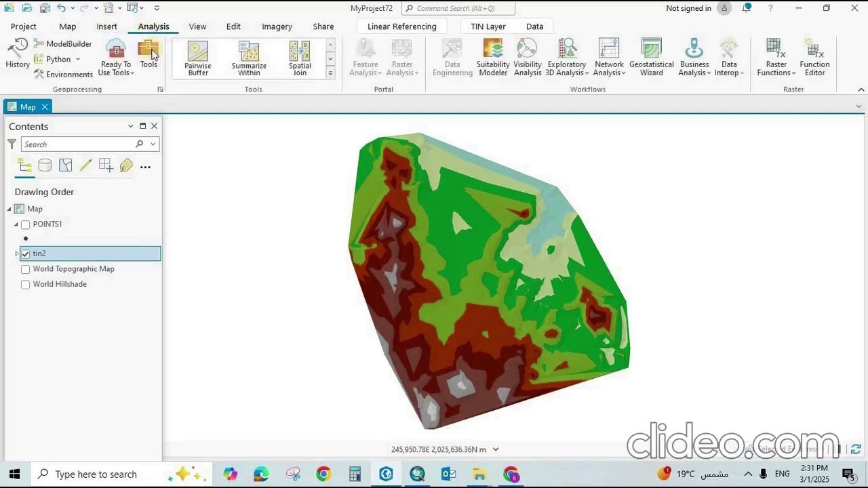868x488 pixels.
Task: Start the Geostatistical Wizard
Action: 651,57
